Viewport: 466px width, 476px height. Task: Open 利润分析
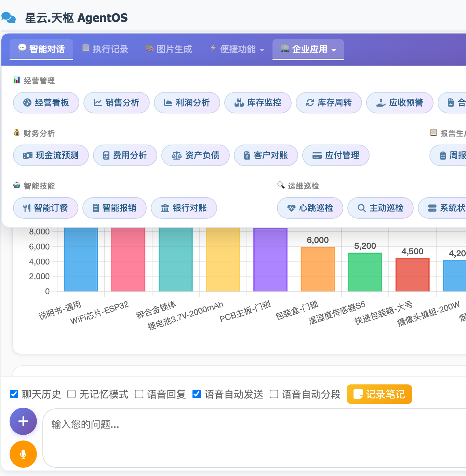point(187,103)
